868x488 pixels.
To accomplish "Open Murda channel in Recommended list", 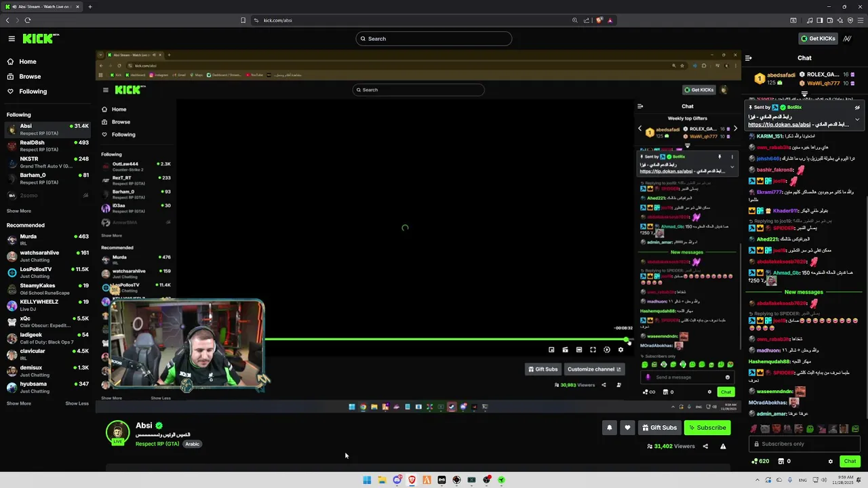I will (x=47, y=240).
